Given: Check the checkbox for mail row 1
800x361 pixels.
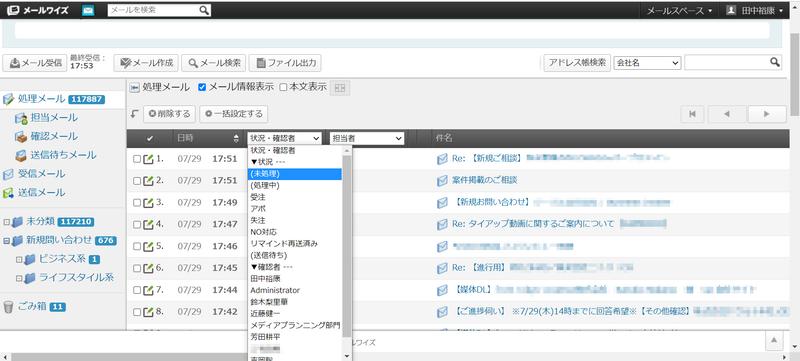Looking at the screenshot, I should 137,159.
